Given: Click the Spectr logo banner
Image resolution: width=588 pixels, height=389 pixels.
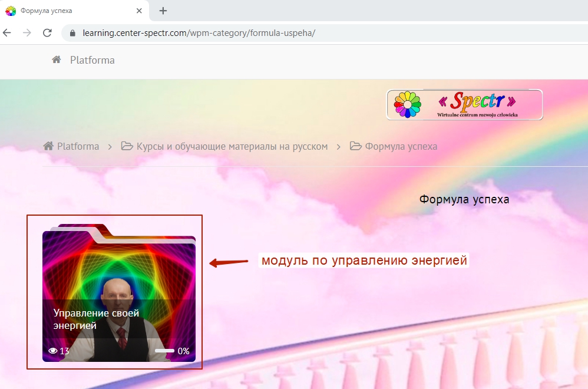Looking at the screenshot, I should pos(465,105).
